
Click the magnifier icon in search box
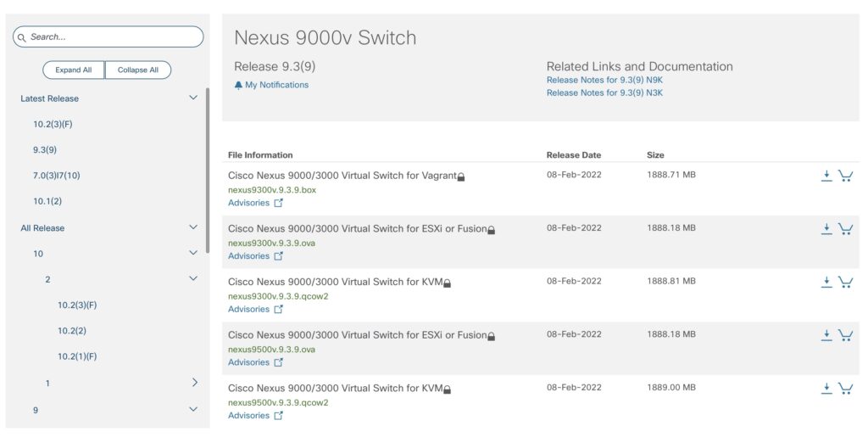[x=21, y=37]
